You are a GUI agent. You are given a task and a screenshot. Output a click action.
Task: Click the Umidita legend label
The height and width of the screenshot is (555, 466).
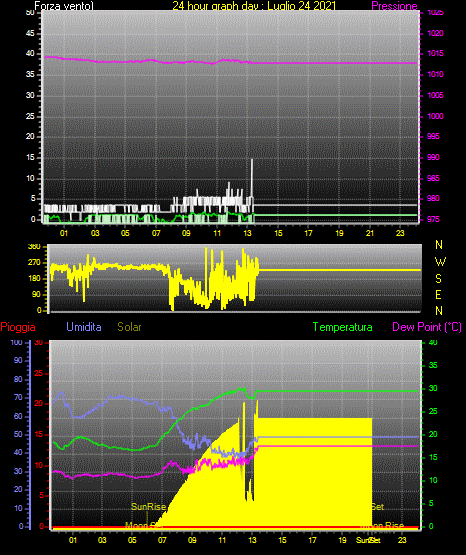point(84,327)
